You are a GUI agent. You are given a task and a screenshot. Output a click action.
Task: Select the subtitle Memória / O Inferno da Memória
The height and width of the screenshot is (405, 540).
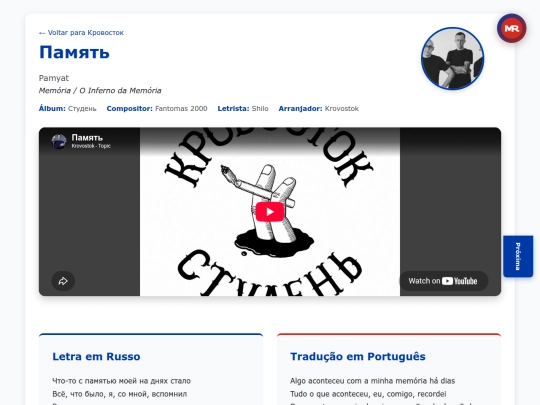coord(100,91)
